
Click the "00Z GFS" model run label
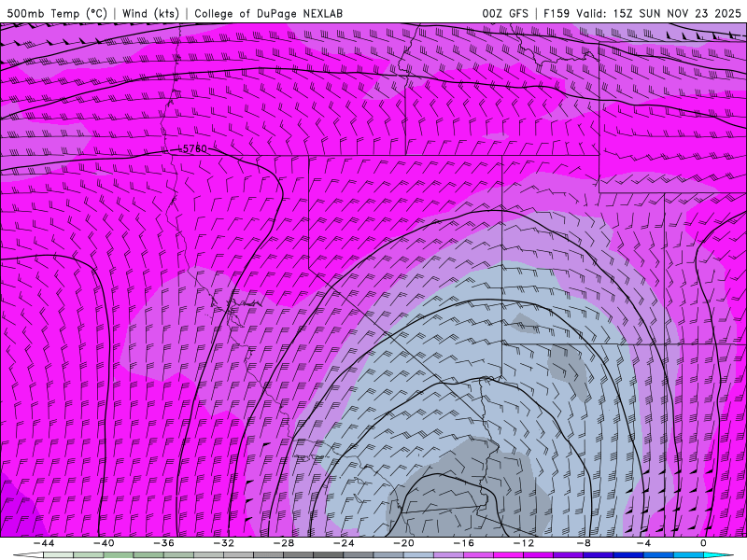(x=505, y=13)
